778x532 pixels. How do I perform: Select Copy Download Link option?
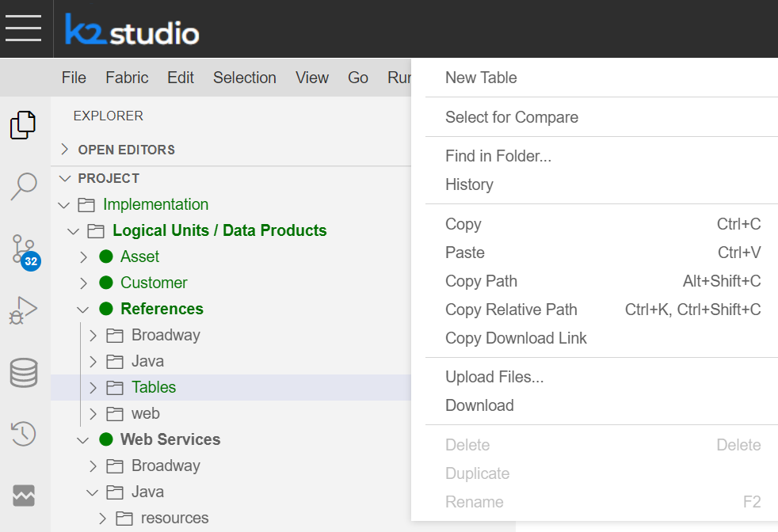pyautogui.click(x=516, y=338)
